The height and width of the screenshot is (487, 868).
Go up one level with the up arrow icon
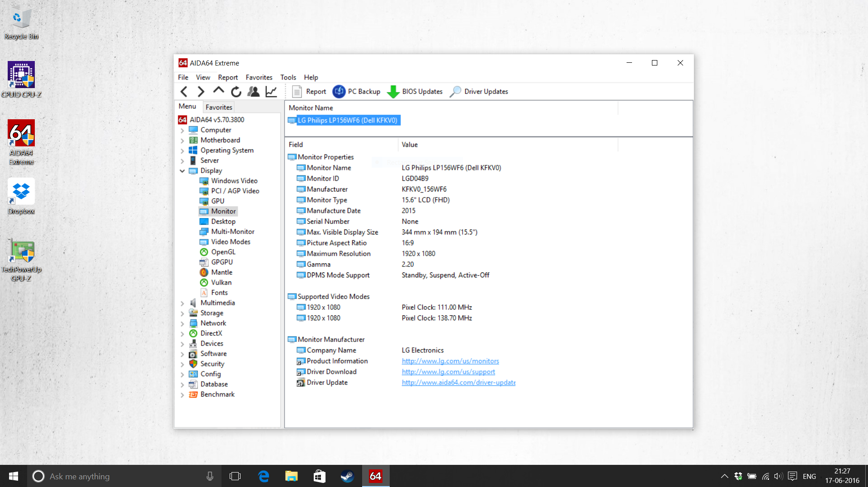[x=218, y=91]
